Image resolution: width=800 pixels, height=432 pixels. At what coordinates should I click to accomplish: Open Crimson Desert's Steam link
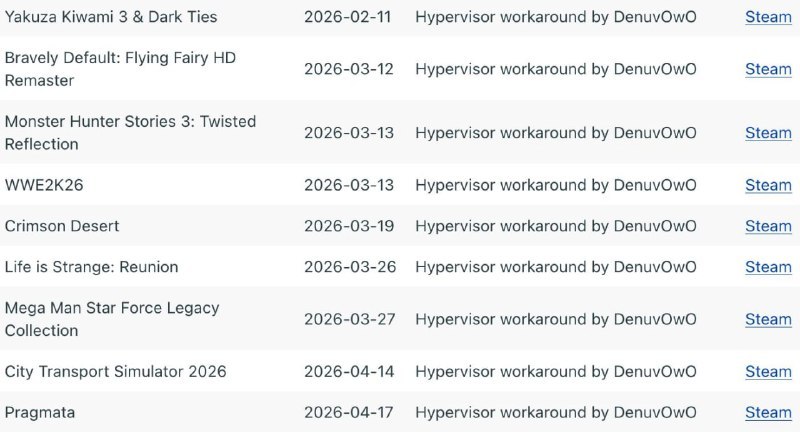pyautogui.click(x=768, y=226)
